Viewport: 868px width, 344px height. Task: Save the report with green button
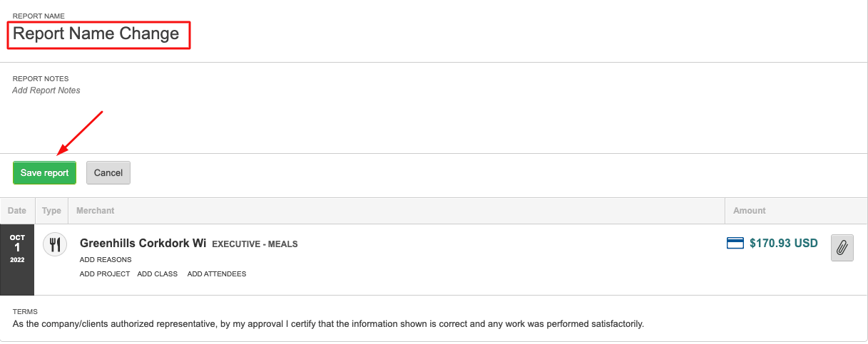pos(44,173)
